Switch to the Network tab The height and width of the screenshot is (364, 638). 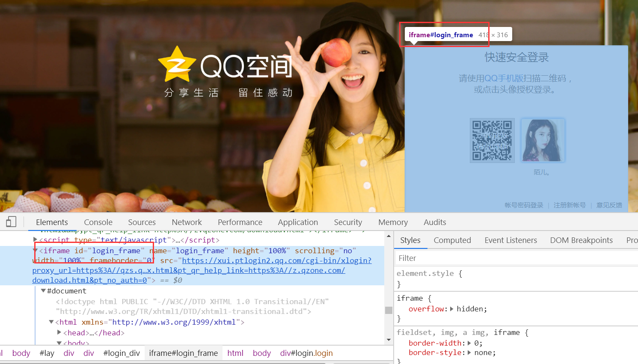[187, 222]
